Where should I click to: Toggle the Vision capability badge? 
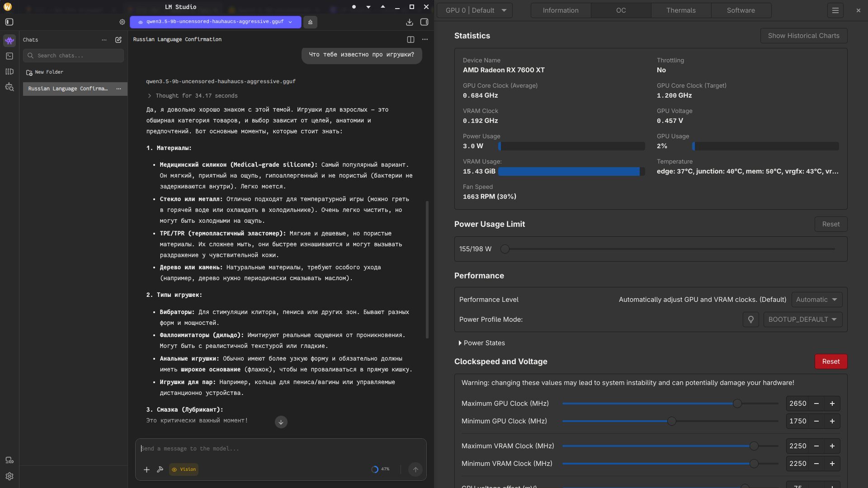click(184, 469)
